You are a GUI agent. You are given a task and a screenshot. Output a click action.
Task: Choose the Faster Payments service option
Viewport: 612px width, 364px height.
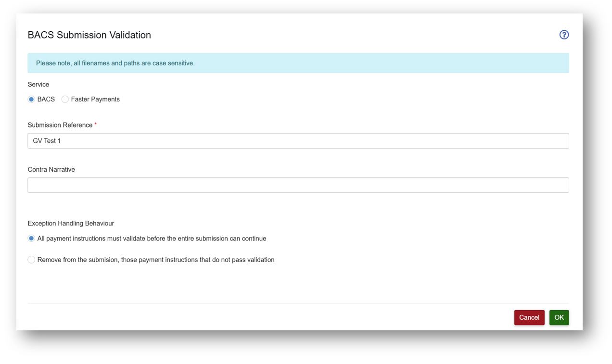(65, 99)
